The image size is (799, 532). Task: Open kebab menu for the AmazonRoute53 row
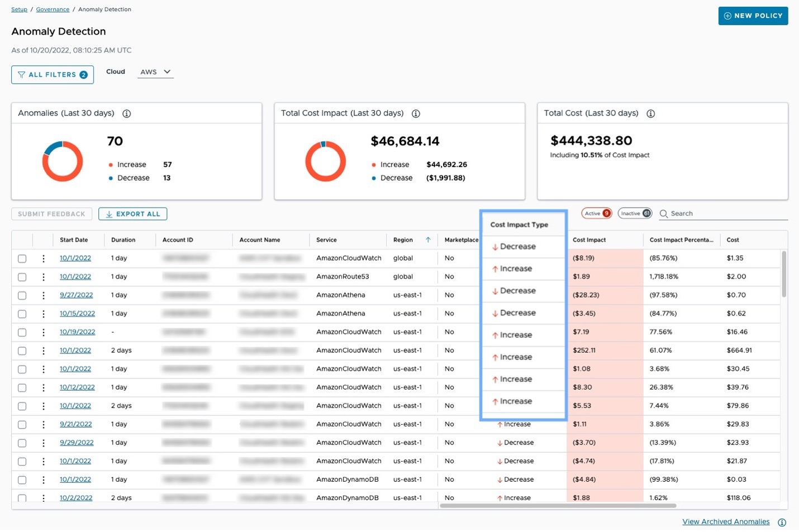pos(44,277)
